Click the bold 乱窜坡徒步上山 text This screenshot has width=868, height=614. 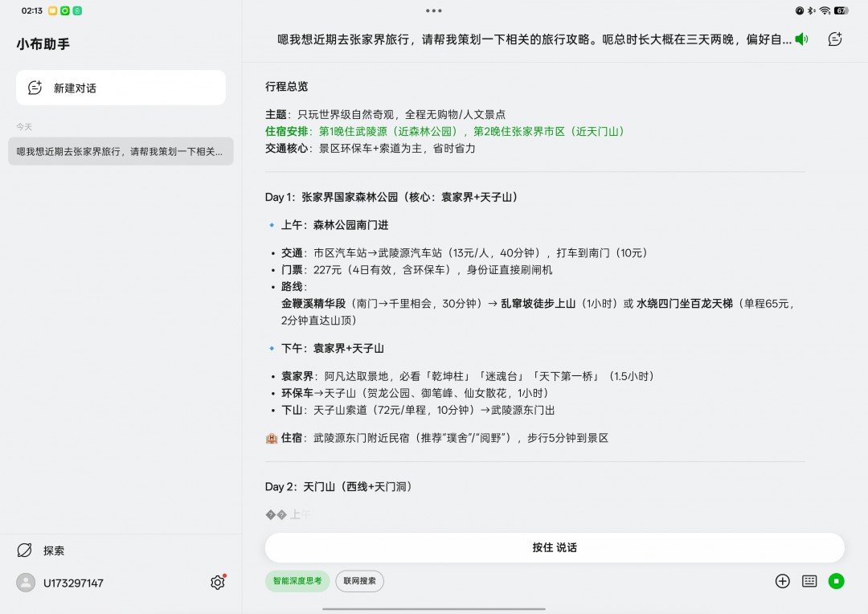[538, 304]
